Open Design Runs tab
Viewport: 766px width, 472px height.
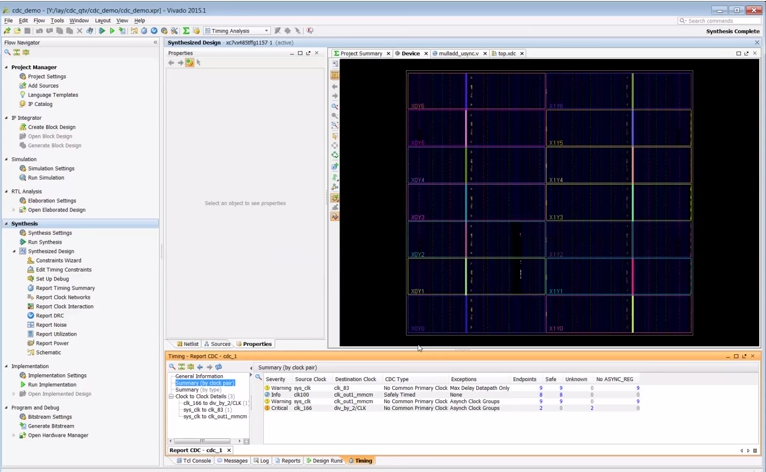click(x=324, y=461)
